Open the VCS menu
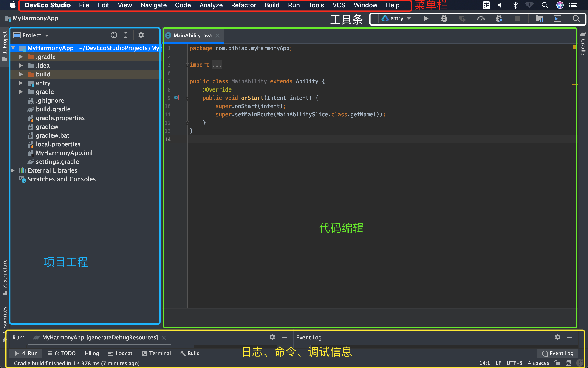The height and width of the screenshot is (368, 588). pyautogui.click(x=339, y=5)
